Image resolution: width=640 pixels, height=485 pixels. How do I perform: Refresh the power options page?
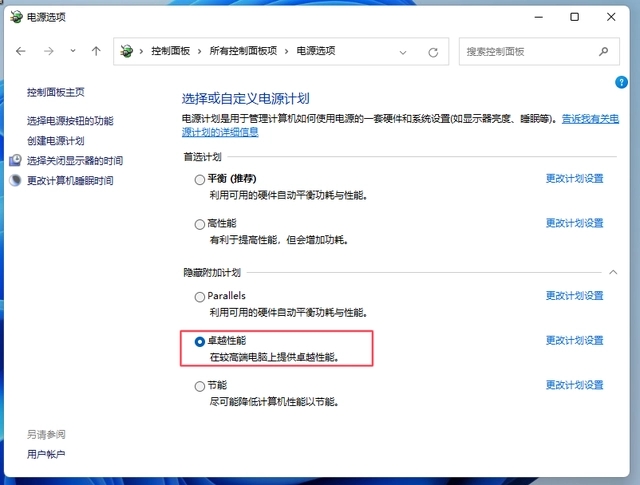pyautogui.click(x=433, y=52)
